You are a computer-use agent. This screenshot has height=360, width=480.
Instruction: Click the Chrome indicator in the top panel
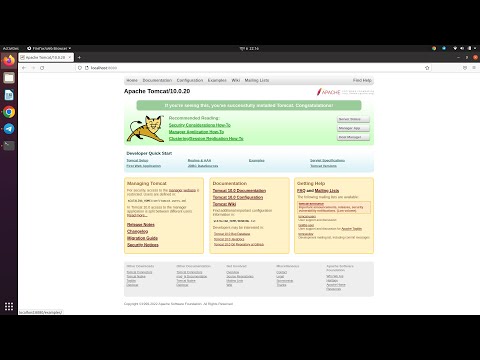coord(434,48)
